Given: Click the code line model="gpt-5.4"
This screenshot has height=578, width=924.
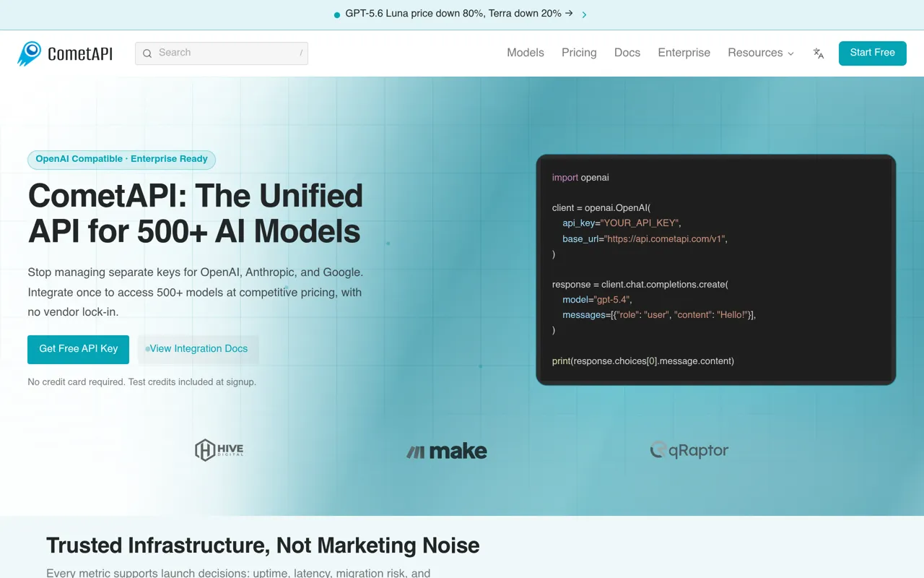Looking at the screenshot, I should point(598,299).
